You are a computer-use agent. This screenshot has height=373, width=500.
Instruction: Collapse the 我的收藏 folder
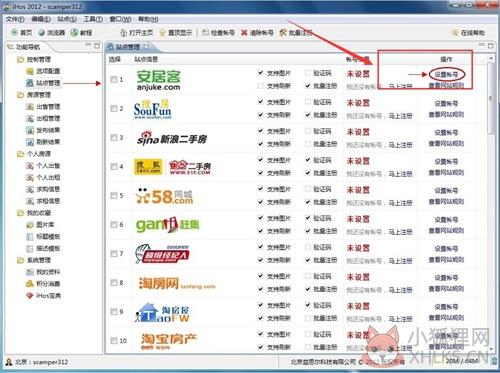tap(34, 213)
